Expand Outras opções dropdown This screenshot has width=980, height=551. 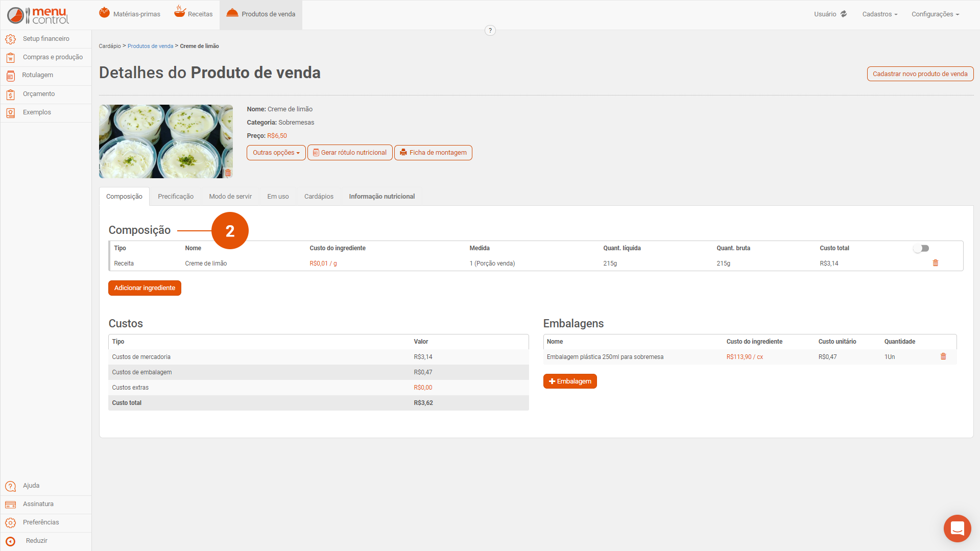pyautogui.click(x=276, y=153)
